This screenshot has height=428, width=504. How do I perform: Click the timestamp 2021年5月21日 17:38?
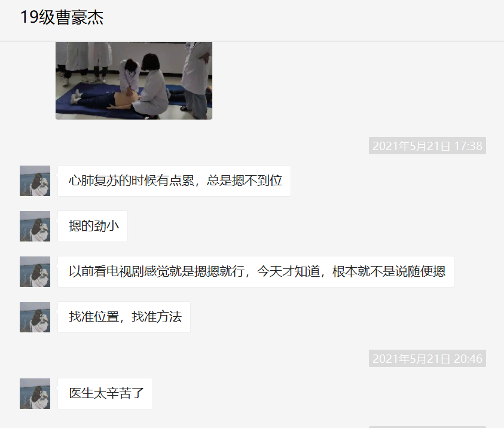click(x=427, y=146)
